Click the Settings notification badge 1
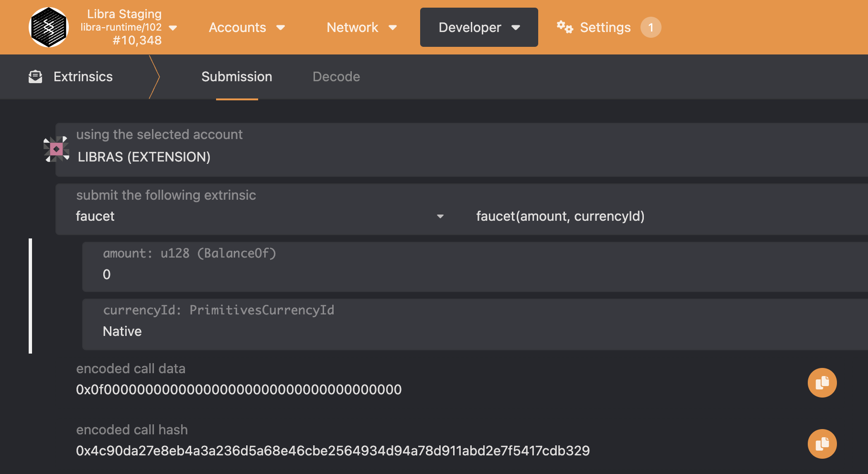This screenshot has height=474, width=868. (651, 27)
